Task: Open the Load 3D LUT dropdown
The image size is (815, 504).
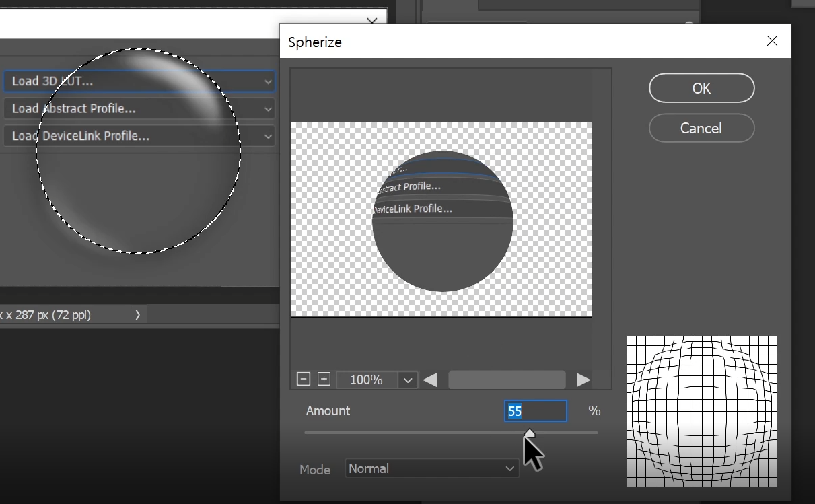Action: [x=139, y=81]
